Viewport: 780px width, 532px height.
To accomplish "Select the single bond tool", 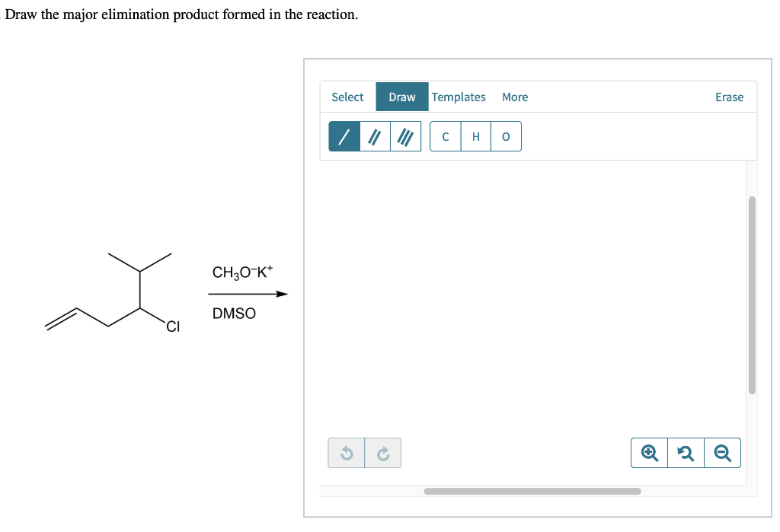I will 344,135.
